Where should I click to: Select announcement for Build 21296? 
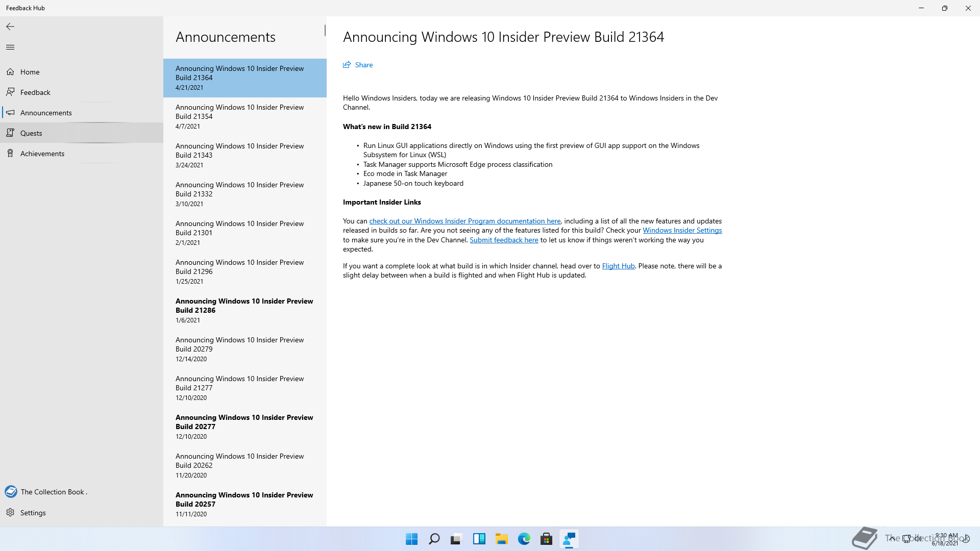pyautogui.click(x=245, y=272)
